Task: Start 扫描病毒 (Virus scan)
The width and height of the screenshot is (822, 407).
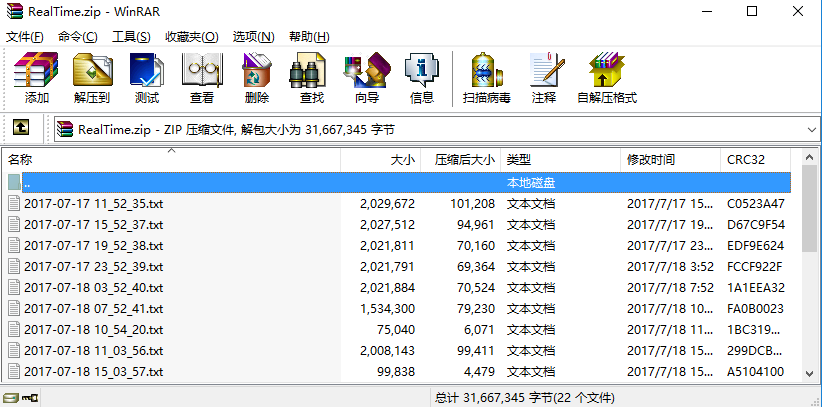Action: [x=486, y=78]
